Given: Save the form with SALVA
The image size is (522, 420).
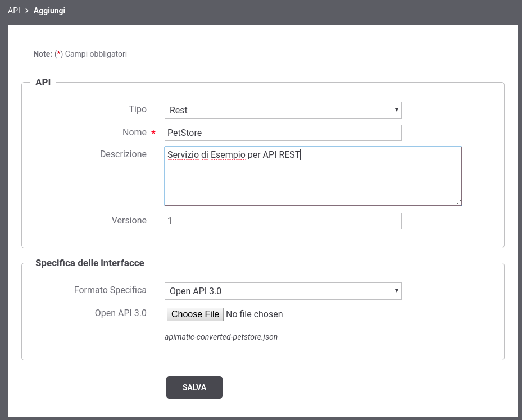Looking at the screenshot, I should pyautogui.click(x=194, y=387).
